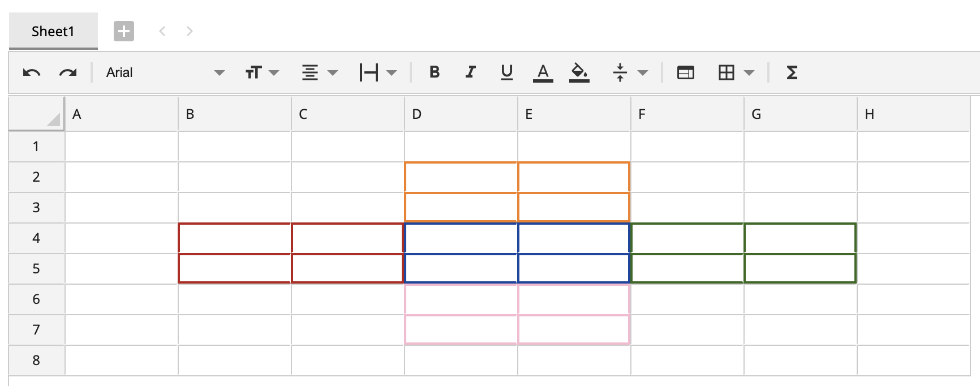Toggle italic formatting
The height and width of the screenshot is (386, 980).
470,72
